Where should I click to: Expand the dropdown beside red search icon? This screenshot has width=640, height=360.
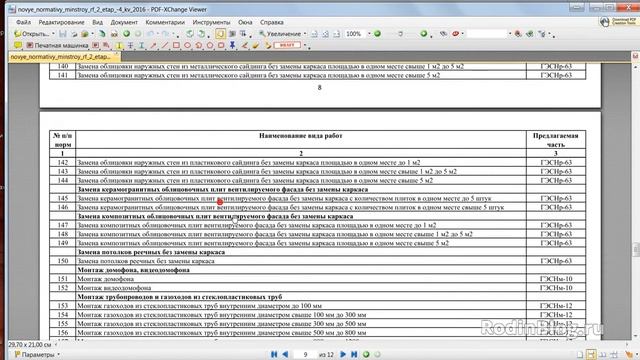(x=463, y=34)
